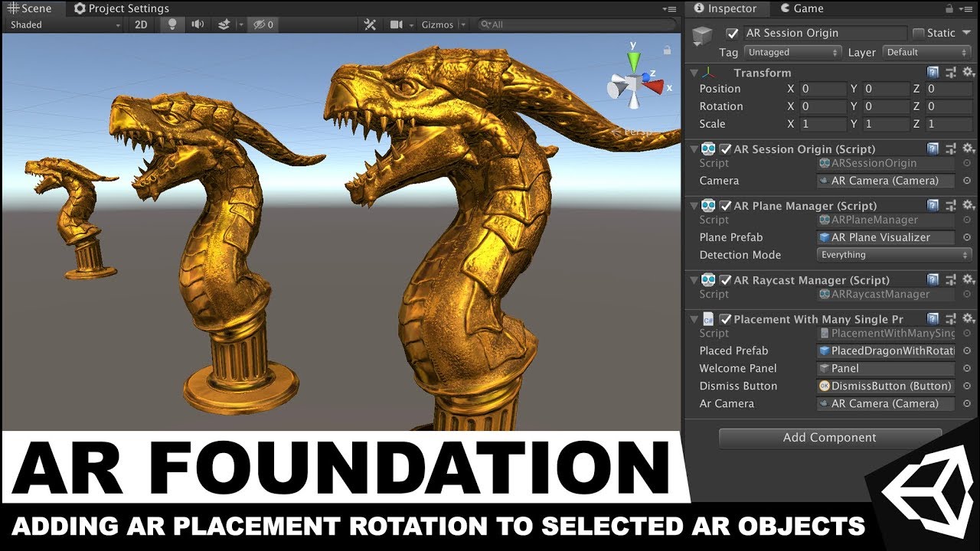
Task: Click object picker circle for Dismiss Button
Action: [967, 386]
